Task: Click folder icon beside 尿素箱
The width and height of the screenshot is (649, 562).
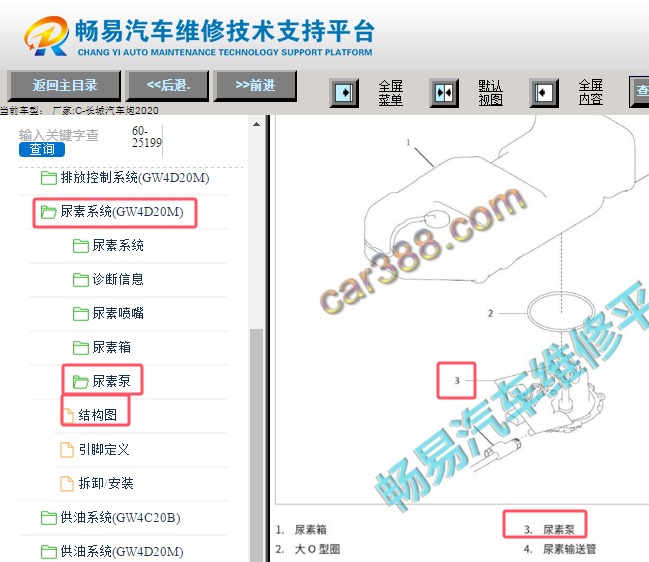Action: point(81,348)
